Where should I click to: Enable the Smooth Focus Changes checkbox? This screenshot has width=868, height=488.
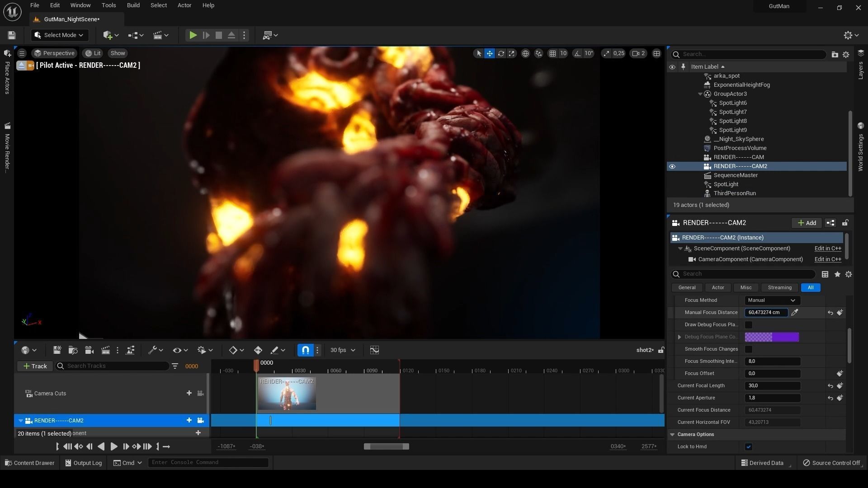[x=749, y=349]
